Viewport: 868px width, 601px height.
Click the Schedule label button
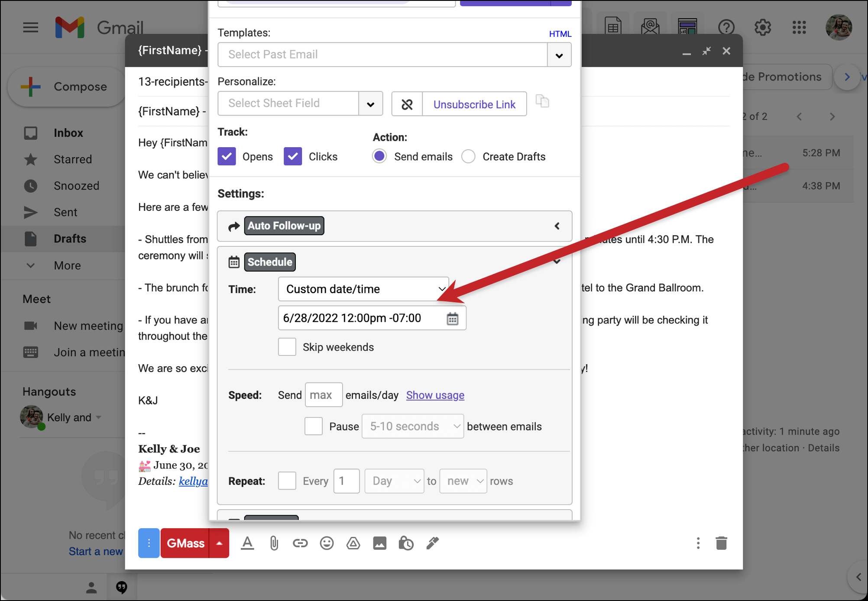[270, 262]
